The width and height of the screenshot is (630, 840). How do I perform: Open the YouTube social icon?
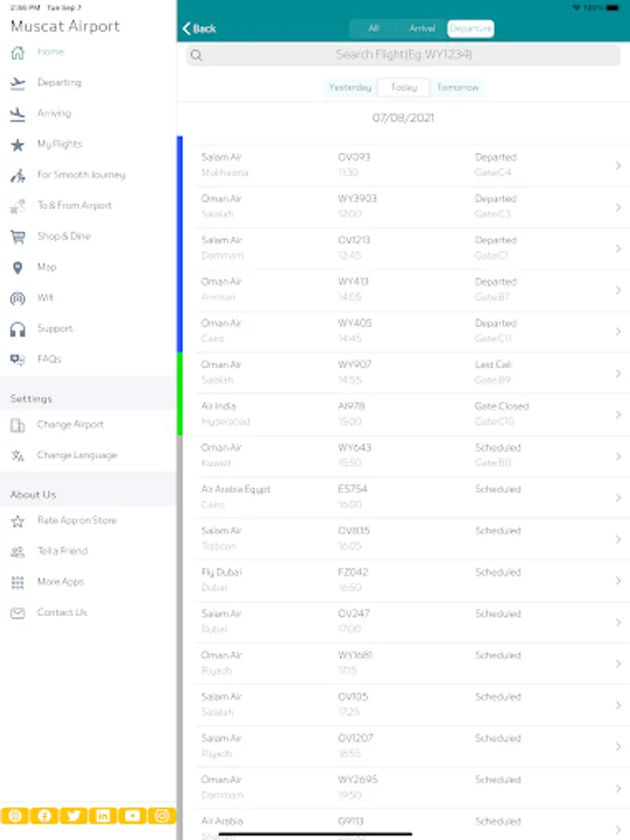coord(133,816)
